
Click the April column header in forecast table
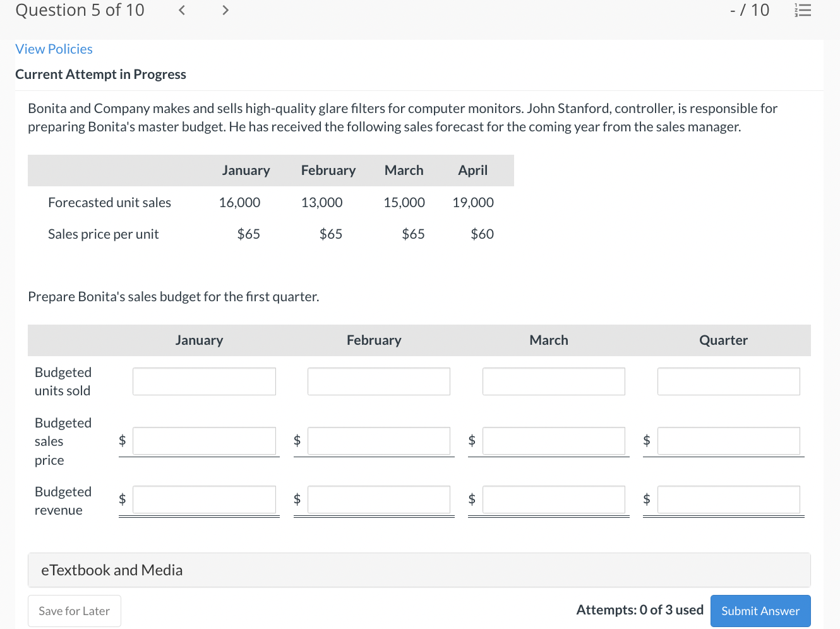pos(473,171)
